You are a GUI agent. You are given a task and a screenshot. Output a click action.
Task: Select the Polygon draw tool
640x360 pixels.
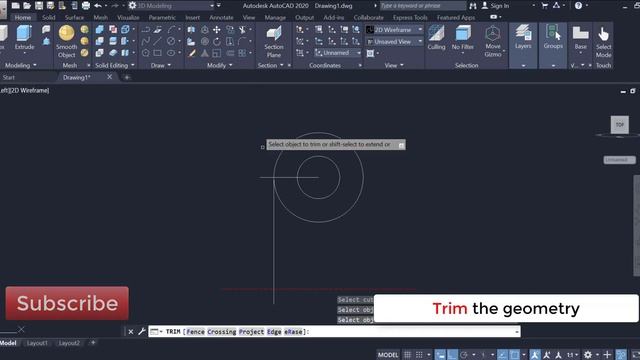145,53
